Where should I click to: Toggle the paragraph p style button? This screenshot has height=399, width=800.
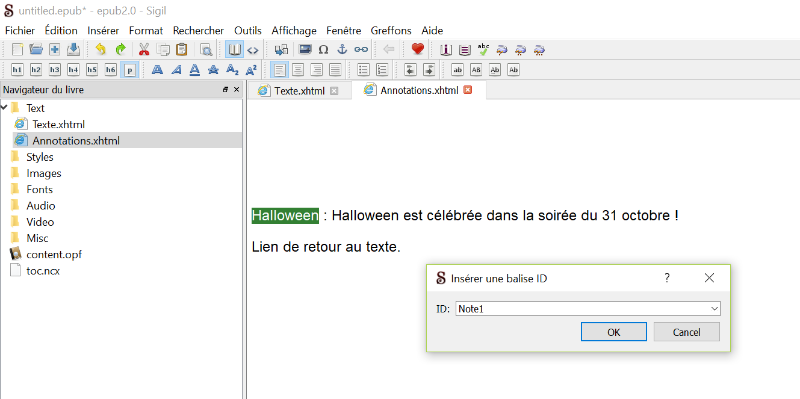pyautogui.click(x=130, y=69)
